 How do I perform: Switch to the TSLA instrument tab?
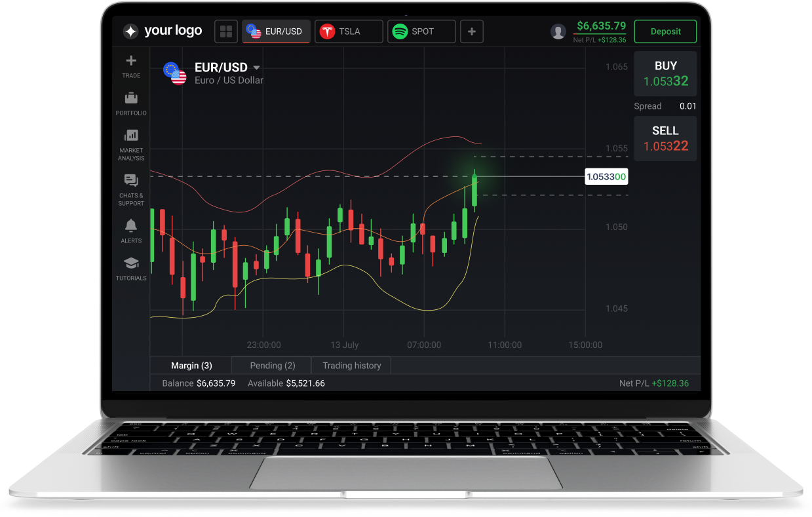(x=349, y=31)
